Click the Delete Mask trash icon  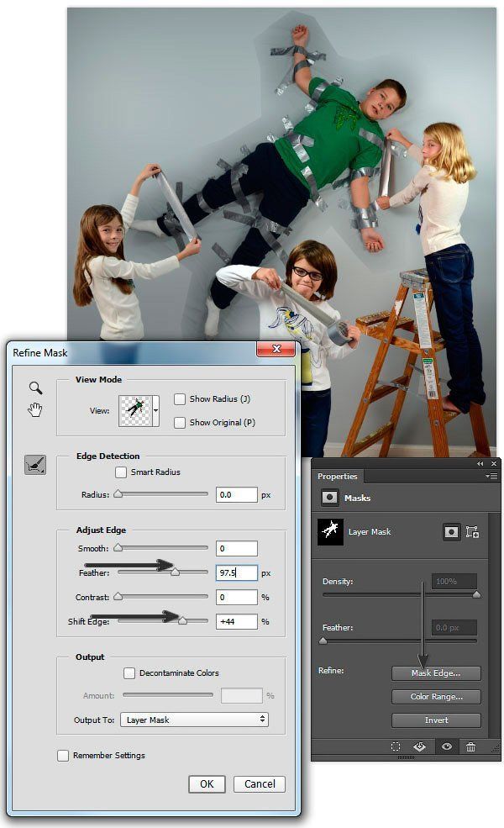pyautogui.click(x=470, y=746)
